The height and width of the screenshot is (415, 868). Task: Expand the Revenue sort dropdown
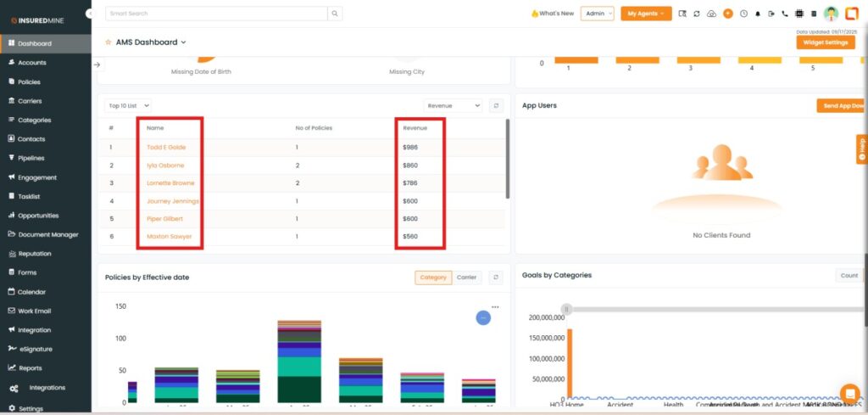tap(453, 105)
